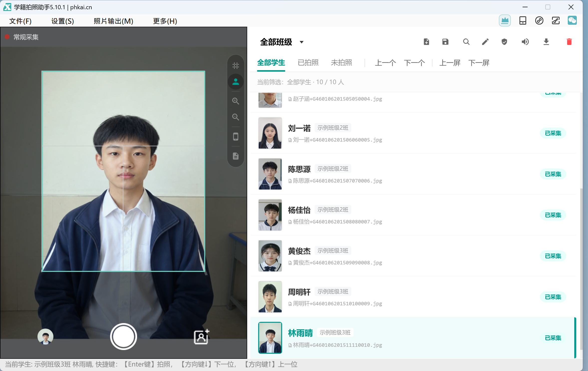Click 已采集 badge for 周明轩
The image size is (588, 371).
click(x=553, y=297)
